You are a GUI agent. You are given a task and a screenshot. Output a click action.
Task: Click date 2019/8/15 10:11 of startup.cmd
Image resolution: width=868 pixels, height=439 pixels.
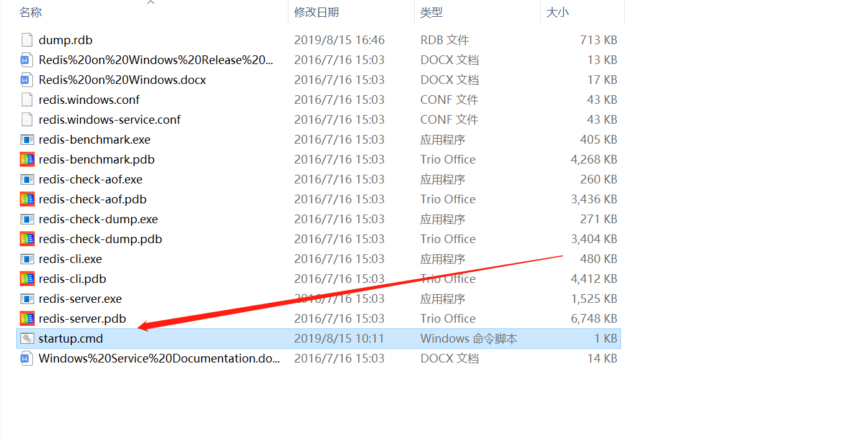point(339,338)
